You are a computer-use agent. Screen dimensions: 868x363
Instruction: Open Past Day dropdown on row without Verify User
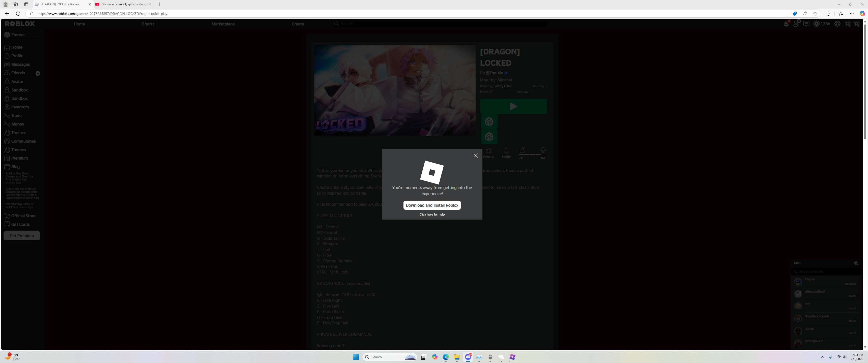tap(524, 92)
